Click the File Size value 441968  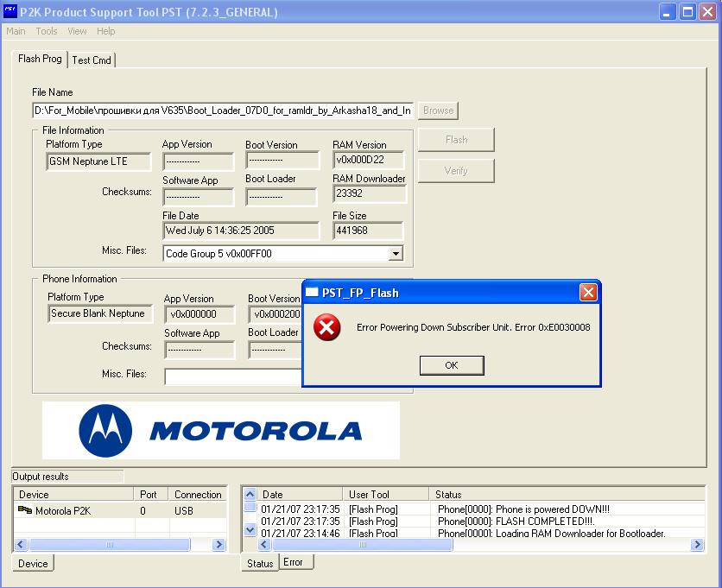[367, 231]
